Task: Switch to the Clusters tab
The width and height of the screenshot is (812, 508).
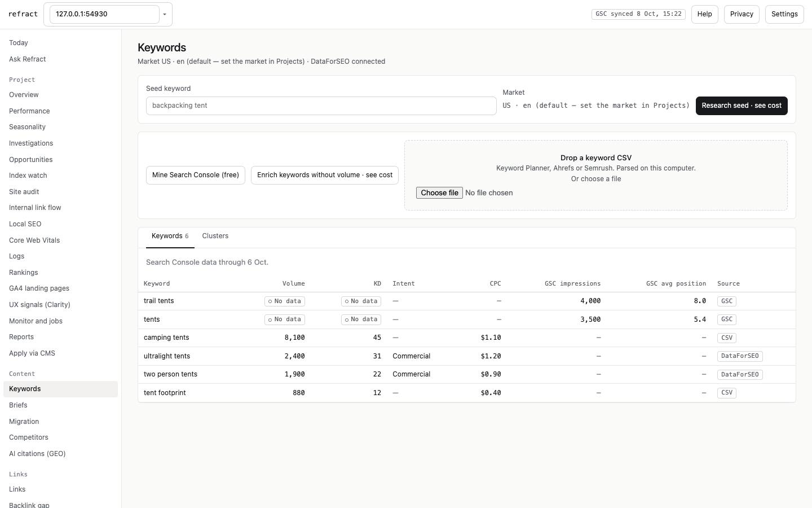Action: (215, 236)
